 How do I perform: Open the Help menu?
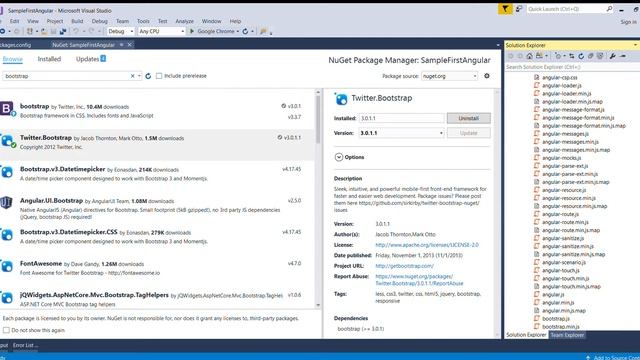point(235,21)
